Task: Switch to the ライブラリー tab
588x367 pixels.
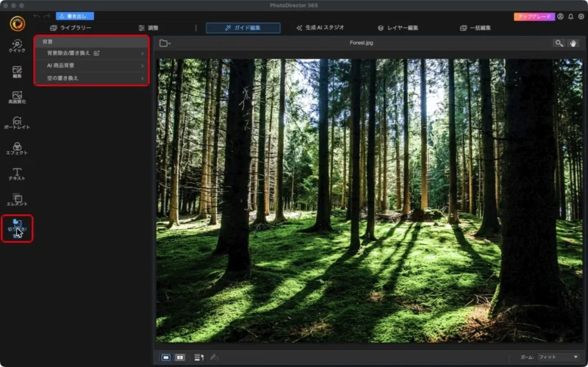Action: [71, 28]
